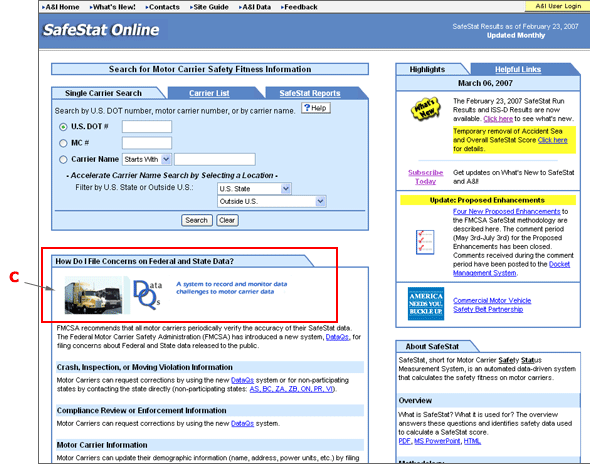Select the U.S. DOT # radio button
590x464 pixels.
point(63,127)
